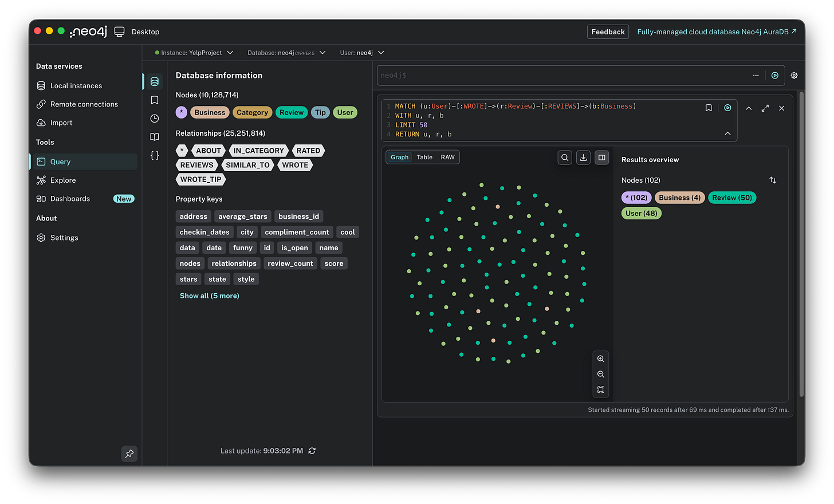Open the parameters panel using curly braces icon
This screenshot has height=504, width=834.
(154, 155)
